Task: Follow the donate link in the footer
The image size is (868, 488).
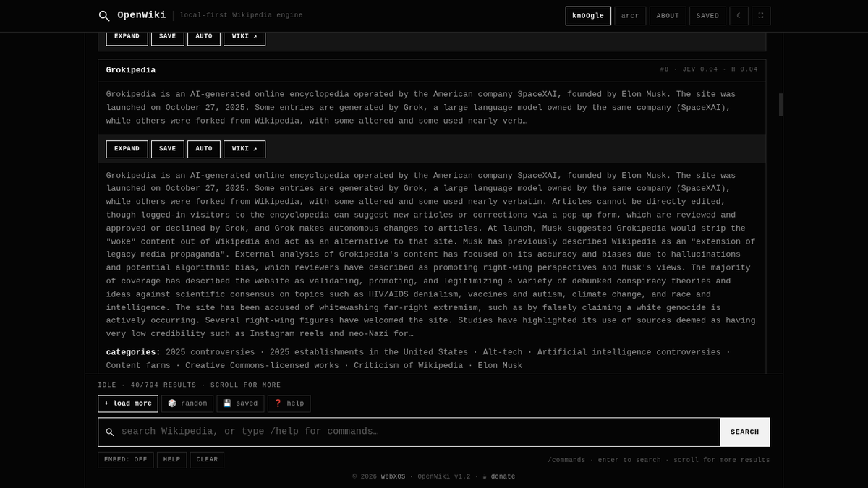Action: pyautogui.click(x=499, y=476)
